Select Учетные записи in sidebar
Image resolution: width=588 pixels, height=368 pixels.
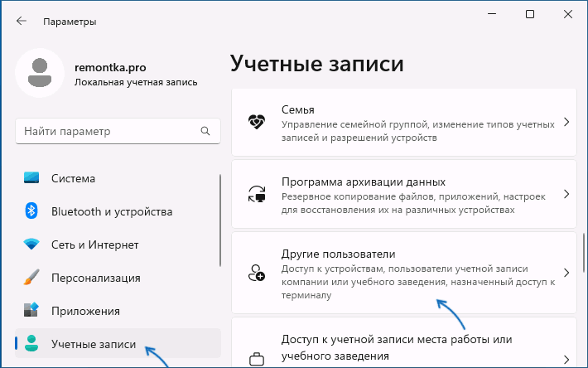coord(118,343)
